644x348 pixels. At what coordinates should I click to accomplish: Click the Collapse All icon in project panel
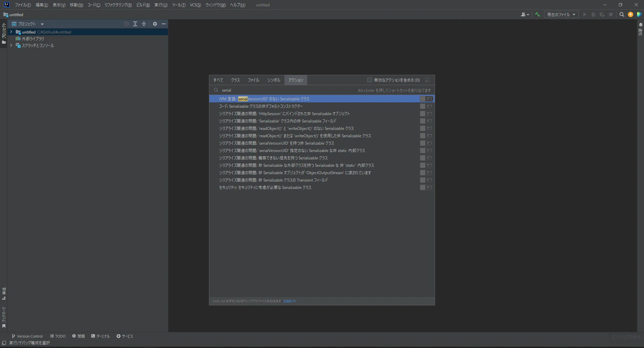pos(144,24)
